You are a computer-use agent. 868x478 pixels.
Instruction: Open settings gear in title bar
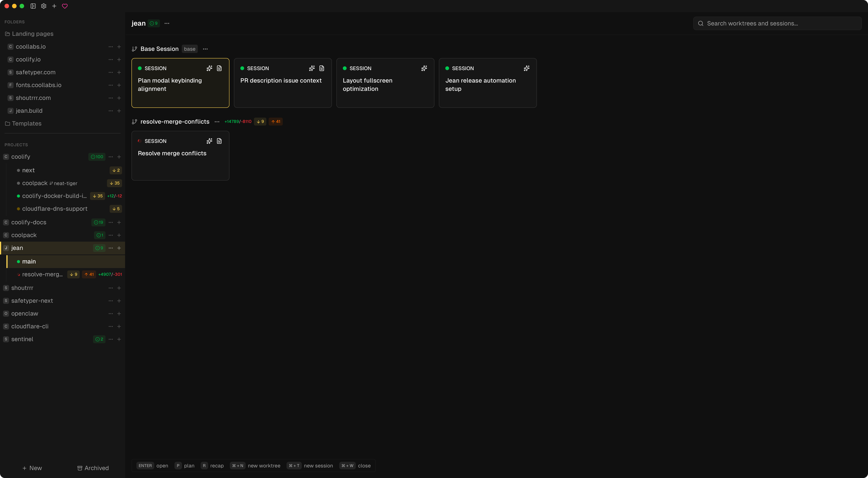44,6
